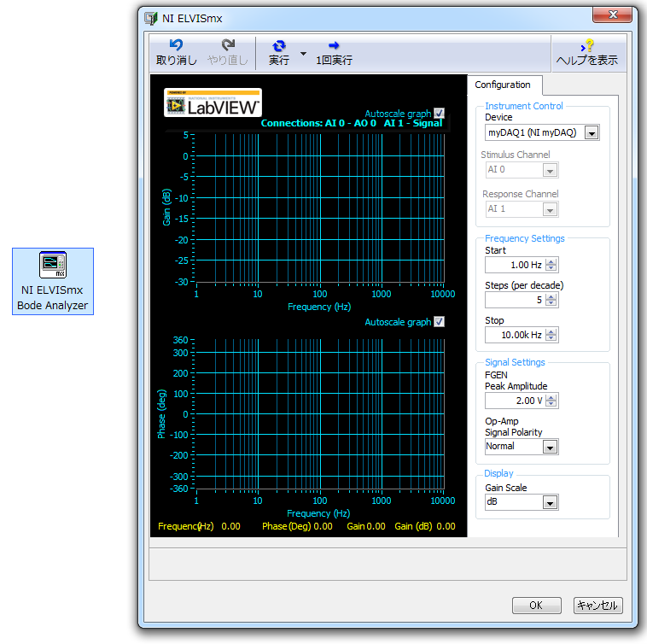
Task: Increment the Steps per decade stepper
Action: [551, 297]
